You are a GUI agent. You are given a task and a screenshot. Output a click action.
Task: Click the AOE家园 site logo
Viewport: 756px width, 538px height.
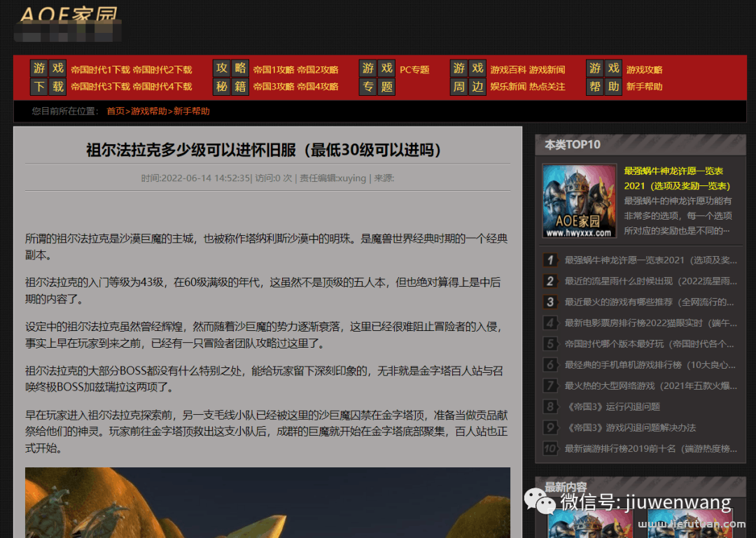[68, 23]
